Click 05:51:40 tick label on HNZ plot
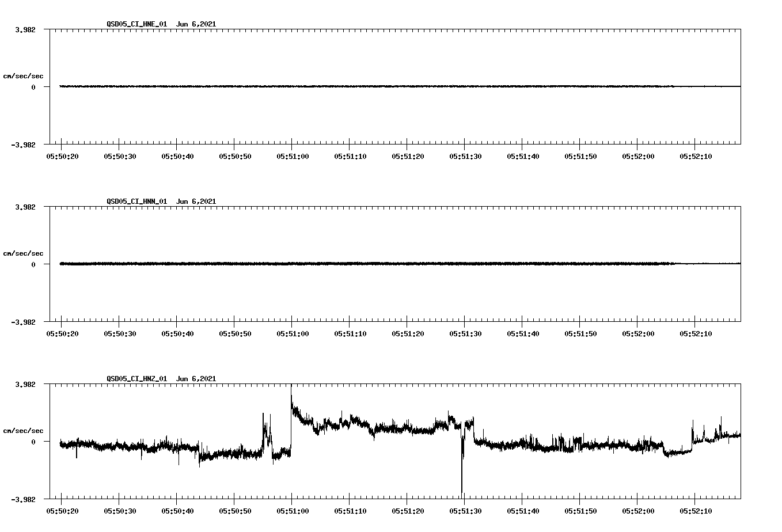This screenshot has width=782, height=532. click(523, 511)
